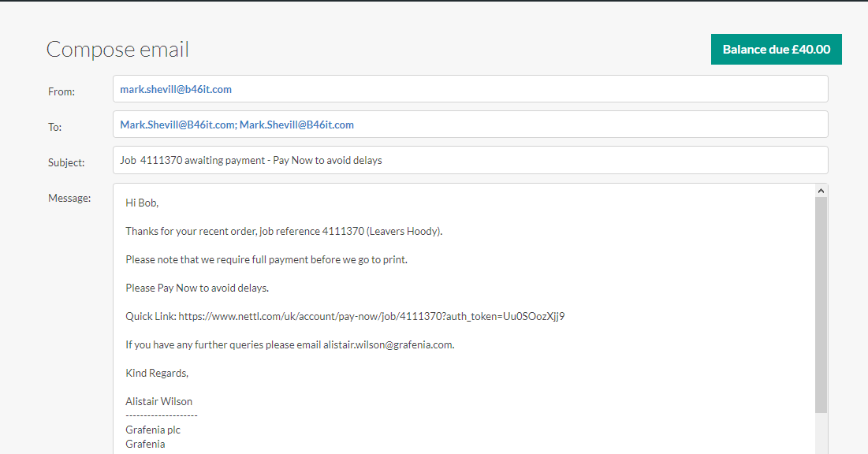The image size is (868, 454).
Task: Focus the To recipients field
Action: click(x=471, y=125)
